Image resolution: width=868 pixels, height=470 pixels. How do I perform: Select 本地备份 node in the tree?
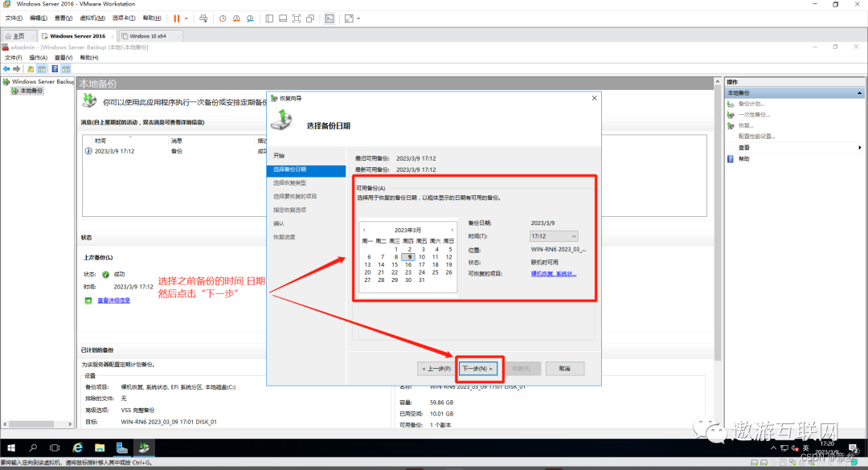click(x=31, y=91)
